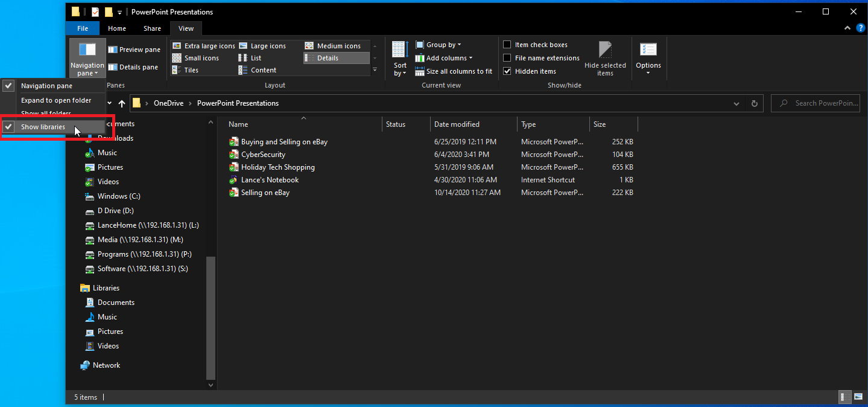This screenshot has width=868, height=407.
Task: Open Videos under Libraries
Action: pyautogui.click(x=108, y=346)
